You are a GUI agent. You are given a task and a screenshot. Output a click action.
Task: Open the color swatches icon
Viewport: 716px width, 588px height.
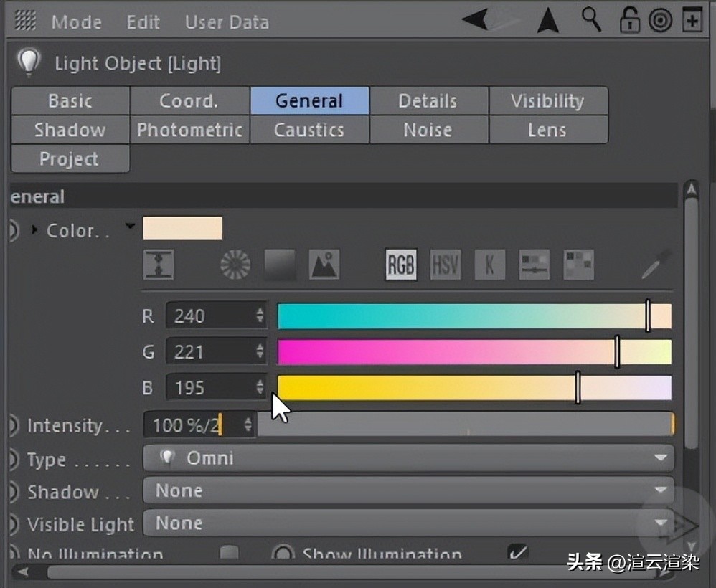(x=578, y=265)
